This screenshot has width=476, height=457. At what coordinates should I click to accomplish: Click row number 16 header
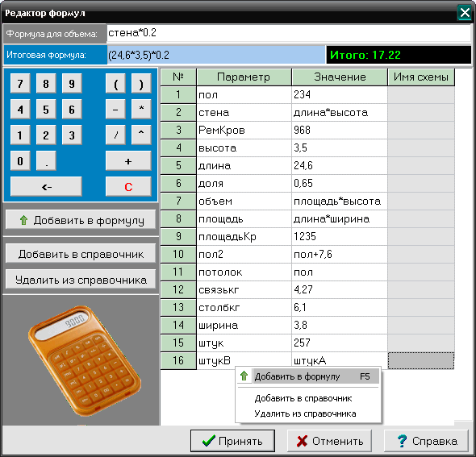[x=178, y=361]
